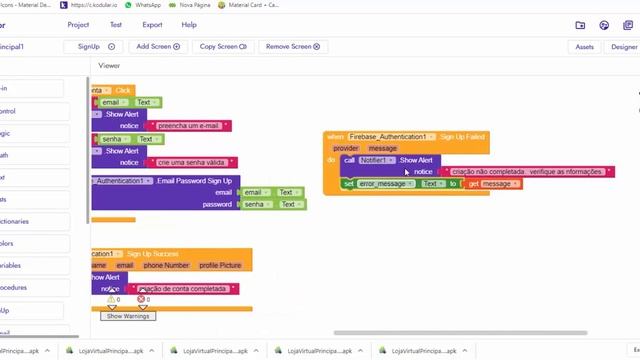This screenshot has width=640, height=360.
Task: Open the error_message component dropdown
Action: pyautogui.click(x=410, y=184)
